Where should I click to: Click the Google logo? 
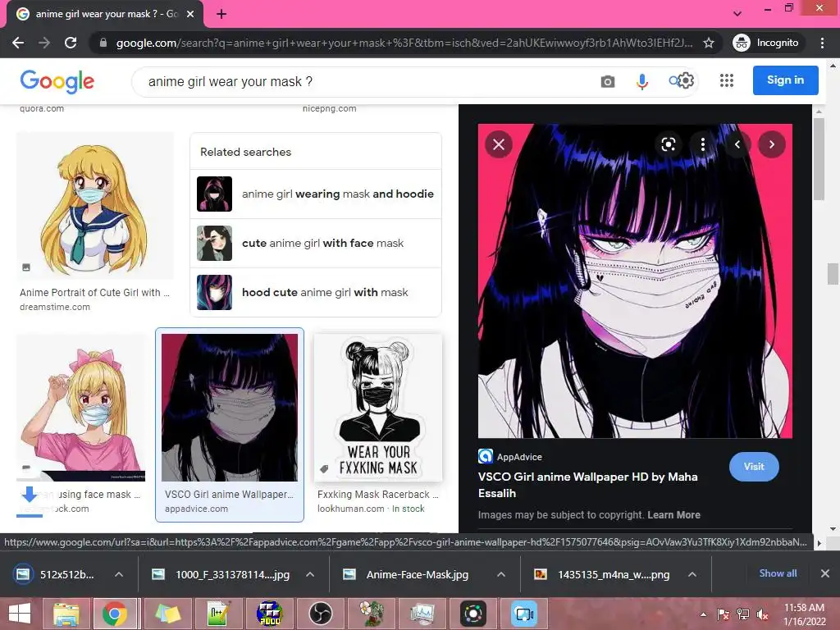click(57, 81)
